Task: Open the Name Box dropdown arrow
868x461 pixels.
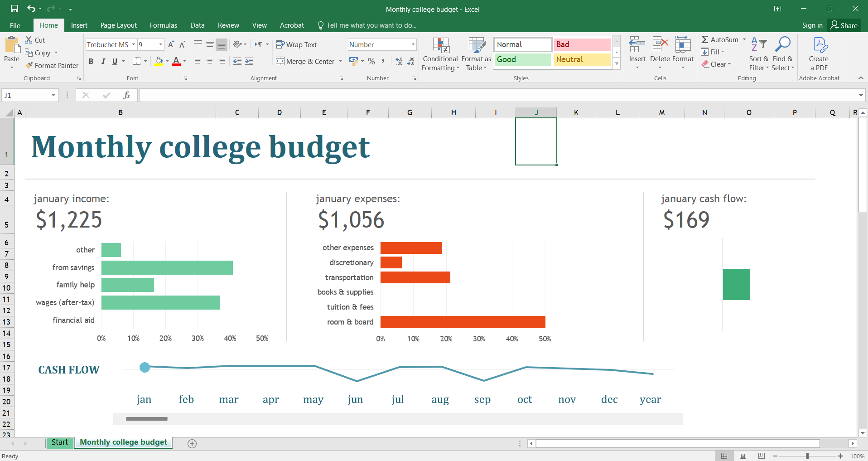Action: click(53, 95)
